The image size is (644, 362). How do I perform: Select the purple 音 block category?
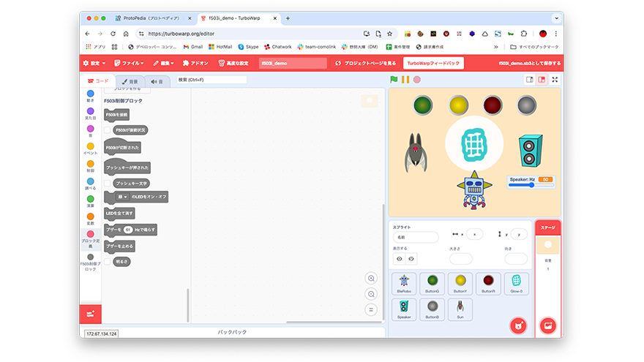[x=90, y=132]
